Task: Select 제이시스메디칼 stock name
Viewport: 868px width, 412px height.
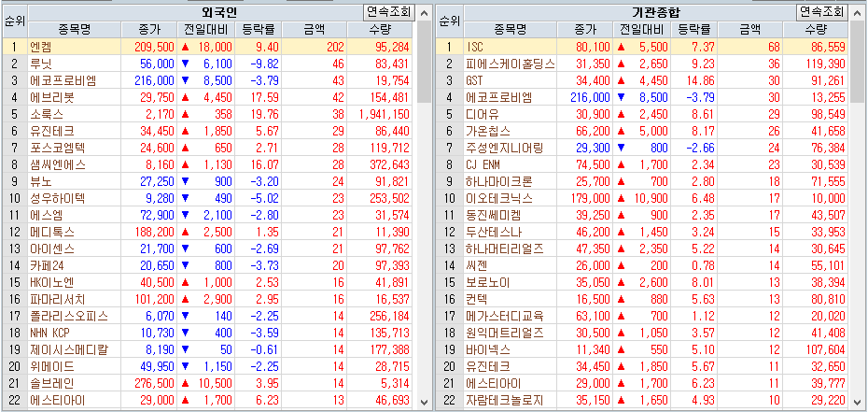Action: (x=69, y=350)
